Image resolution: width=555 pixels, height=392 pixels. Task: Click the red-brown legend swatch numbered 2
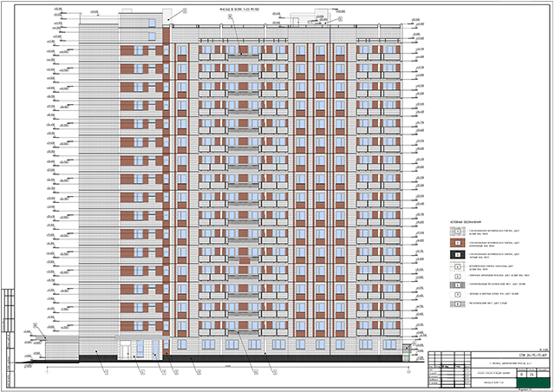pos(458,244)
